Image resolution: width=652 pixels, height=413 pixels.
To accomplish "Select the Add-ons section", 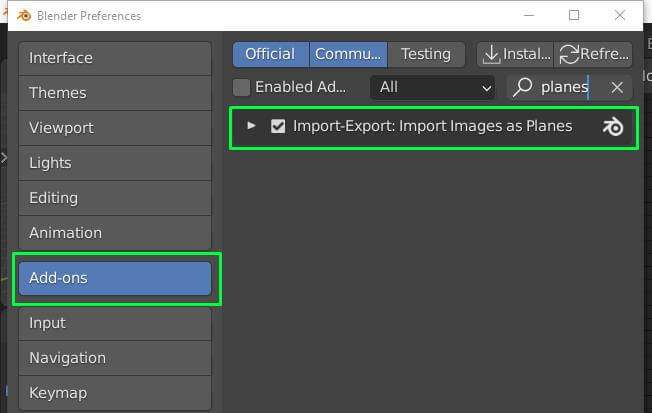I will 114,278.
